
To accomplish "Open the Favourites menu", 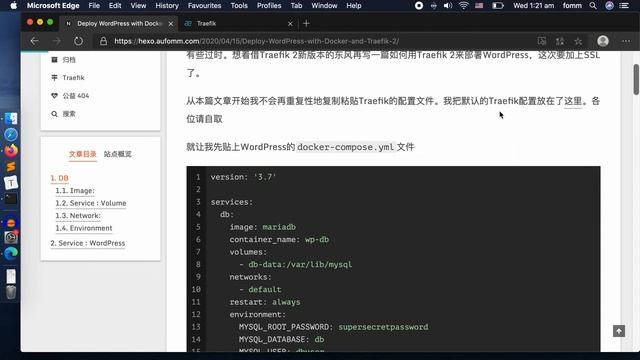I will click(204, 6).
